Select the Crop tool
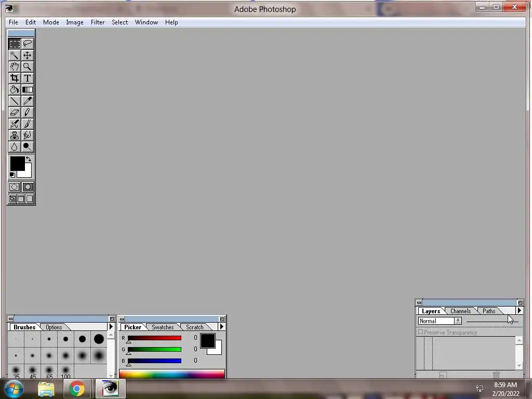Viewport: 532px width, 399px height. tap(15, 78)
